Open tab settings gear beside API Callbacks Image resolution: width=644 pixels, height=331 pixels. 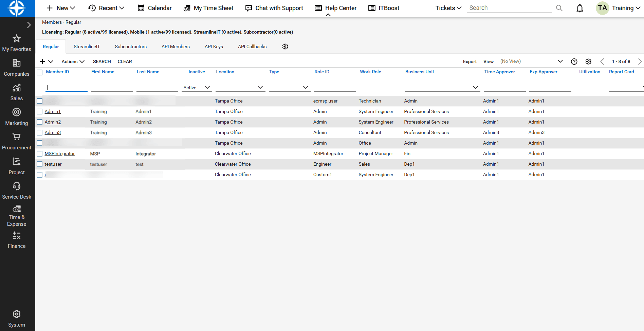[285, 47]
